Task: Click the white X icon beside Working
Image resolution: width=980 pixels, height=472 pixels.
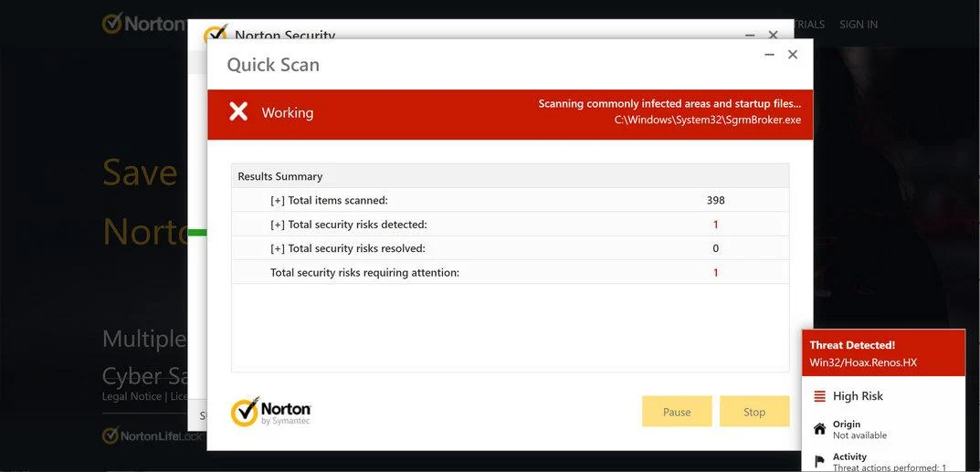Action: (x=238, y=111)
